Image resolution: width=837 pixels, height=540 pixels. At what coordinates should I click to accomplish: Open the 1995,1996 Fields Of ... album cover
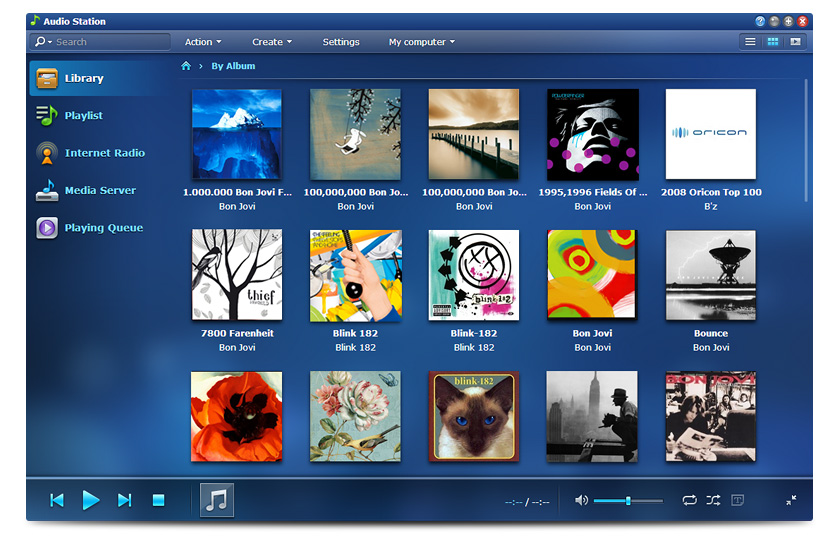(593, 134)
